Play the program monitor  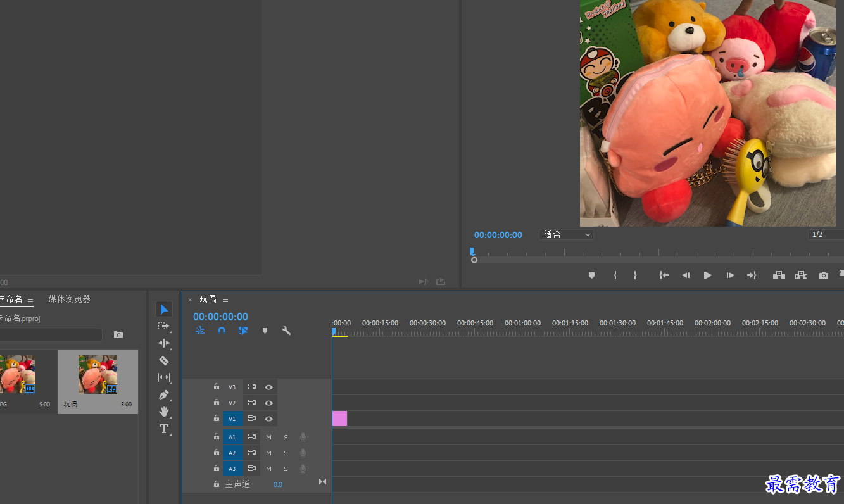(708, 275)
